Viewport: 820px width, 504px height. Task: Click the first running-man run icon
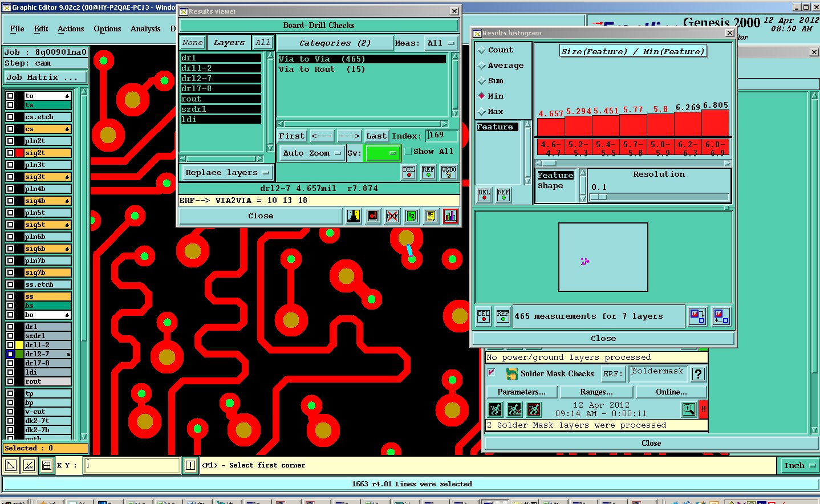[496, 409]
